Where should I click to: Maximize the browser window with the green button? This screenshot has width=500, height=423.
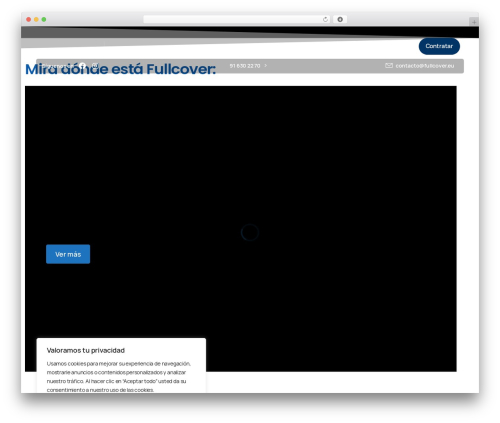click(44, 19)
